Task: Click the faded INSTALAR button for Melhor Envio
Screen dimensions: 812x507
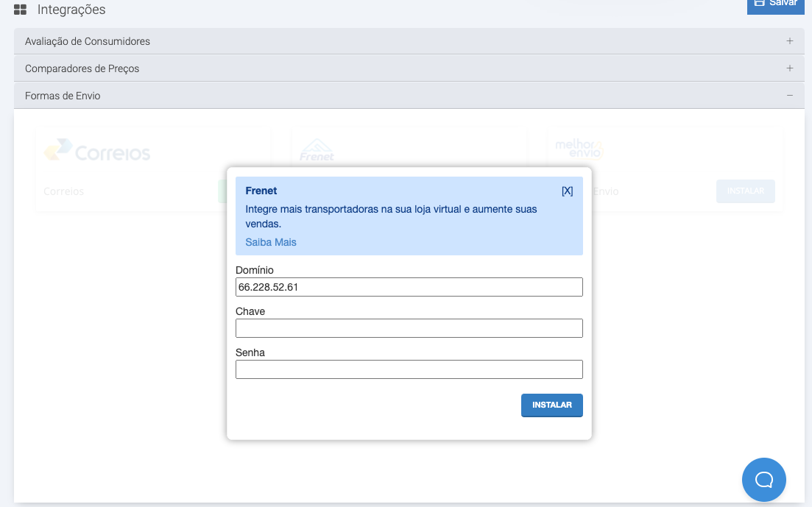Action: pos(745,191)
